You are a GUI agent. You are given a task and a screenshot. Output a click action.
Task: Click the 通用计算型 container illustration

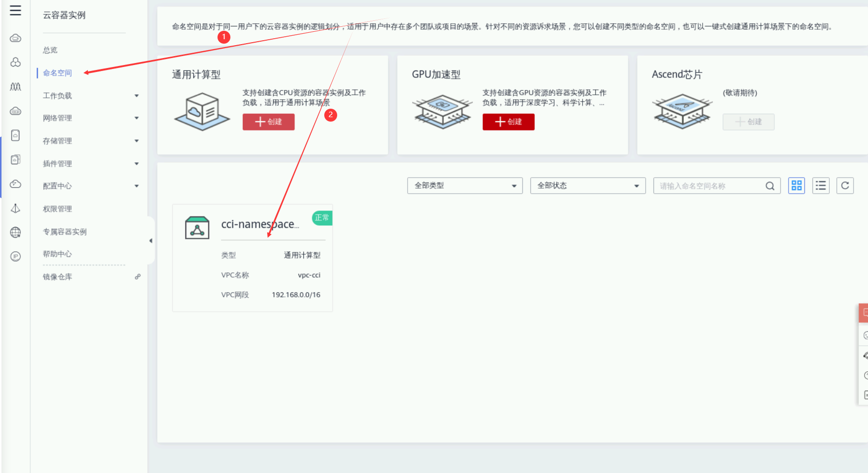pos(202,111)
